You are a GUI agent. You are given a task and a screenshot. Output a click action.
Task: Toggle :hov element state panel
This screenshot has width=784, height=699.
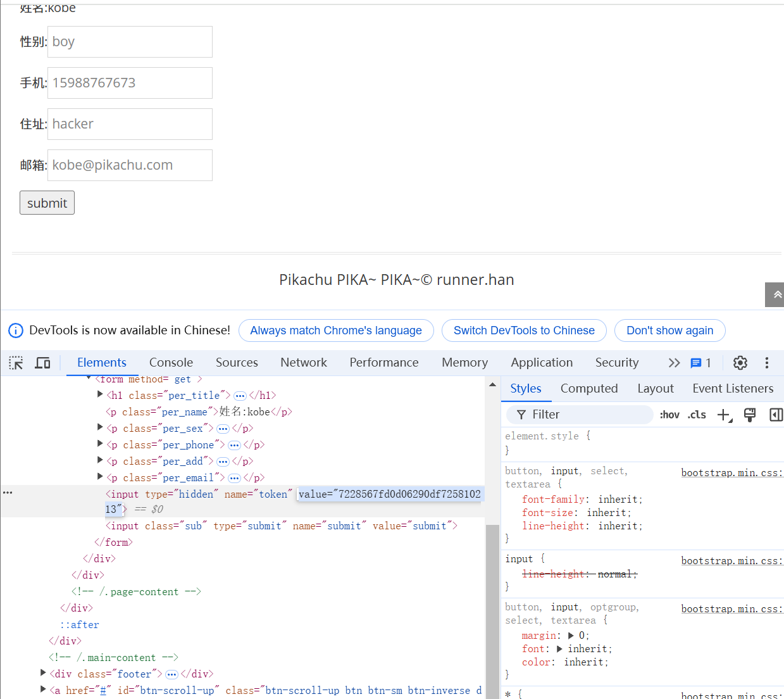[x=669, y=415]
